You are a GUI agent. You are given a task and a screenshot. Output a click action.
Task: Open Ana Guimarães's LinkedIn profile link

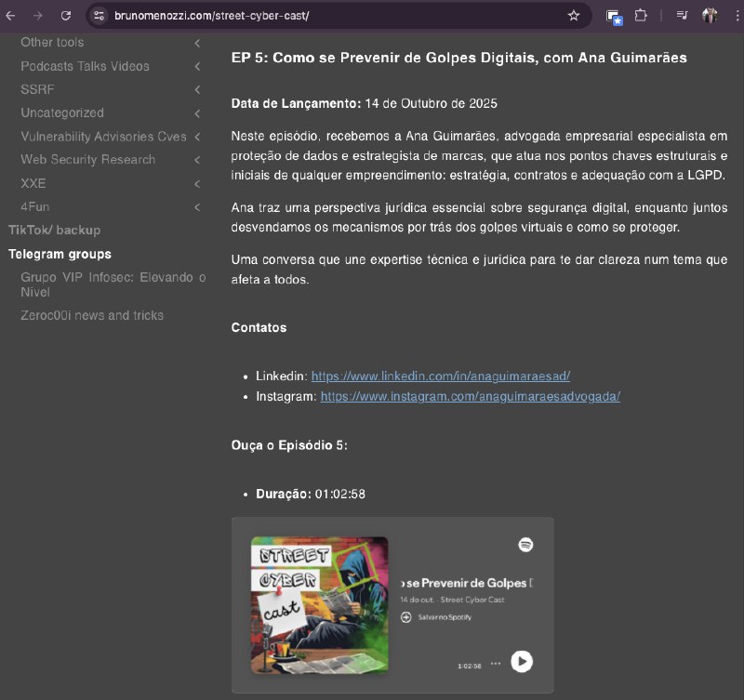(x=440, y=376)
